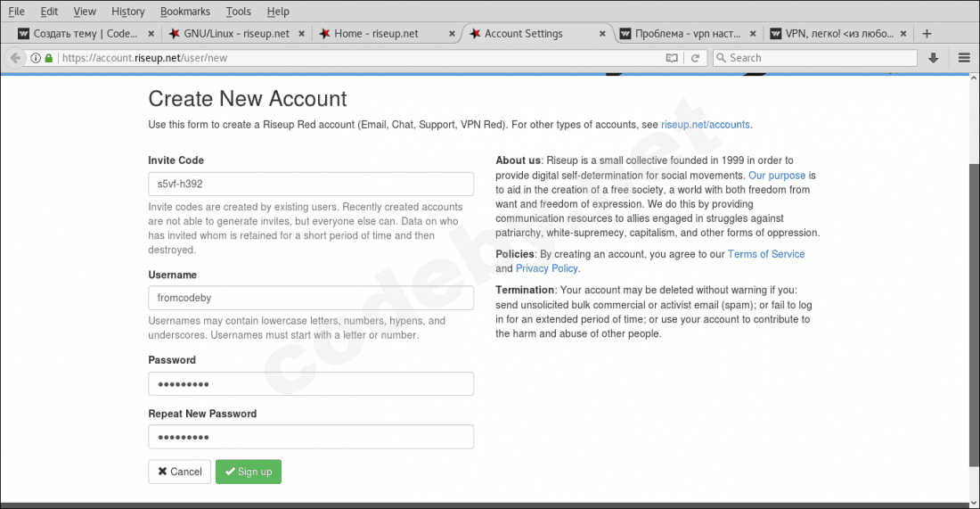
Task: Click into the Username field
Action: (310, 298)
